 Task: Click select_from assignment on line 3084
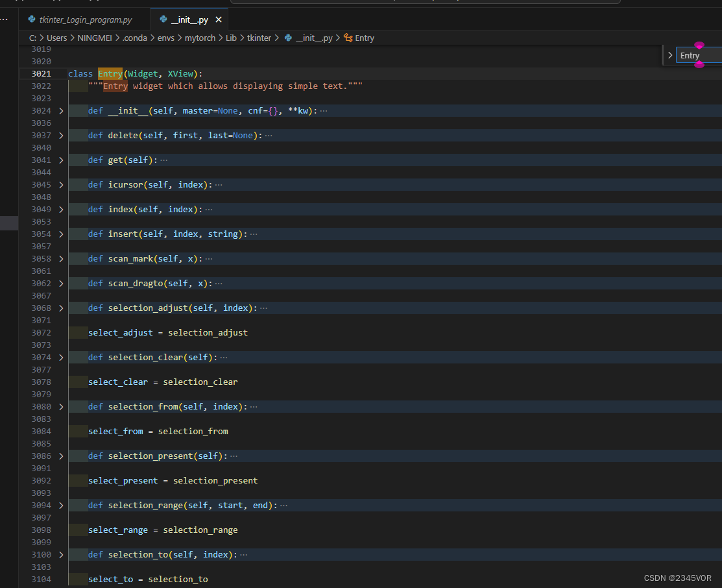[x=158, y=432]
